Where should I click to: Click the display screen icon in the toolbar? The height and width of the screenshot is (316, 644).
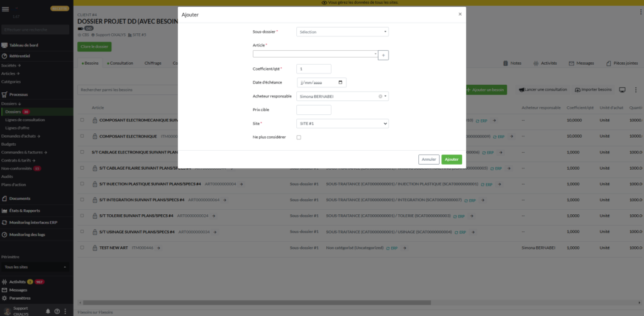click(x=623, y=90)
